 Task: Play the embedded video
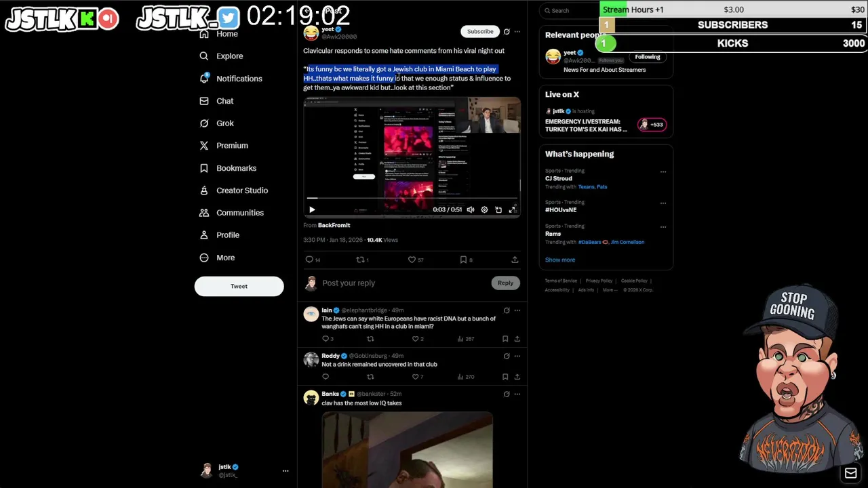point(312,209)
